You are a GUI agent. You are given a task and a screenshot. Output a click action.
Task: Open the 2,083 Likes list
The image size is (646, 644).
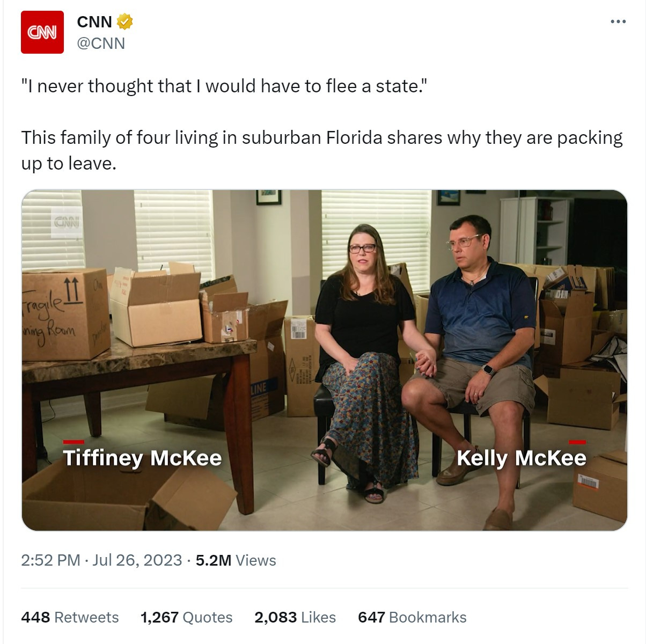(x=295, y=617)
